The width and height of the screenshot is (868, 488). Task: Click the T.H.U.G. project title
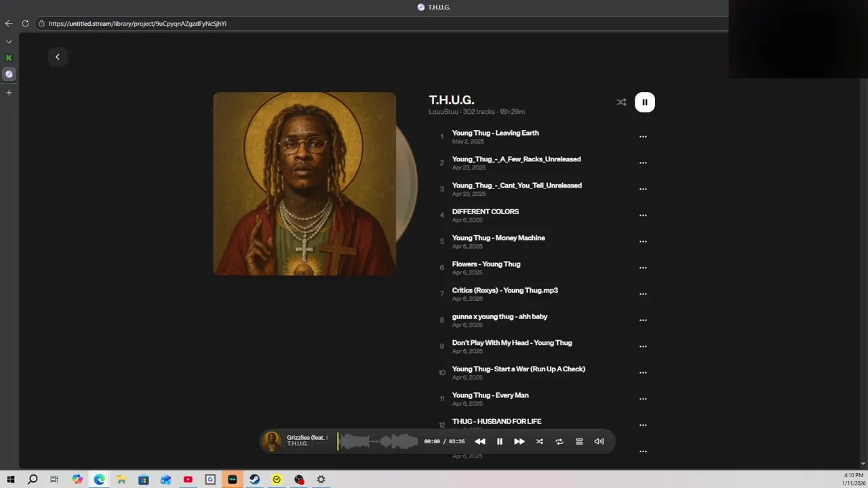coord(452,100)
